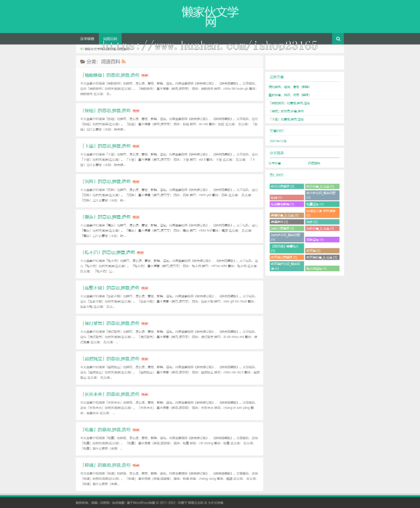Open sidebar recent post 「抽胎换骨」的意思,拼音,造句

[289, 103]
